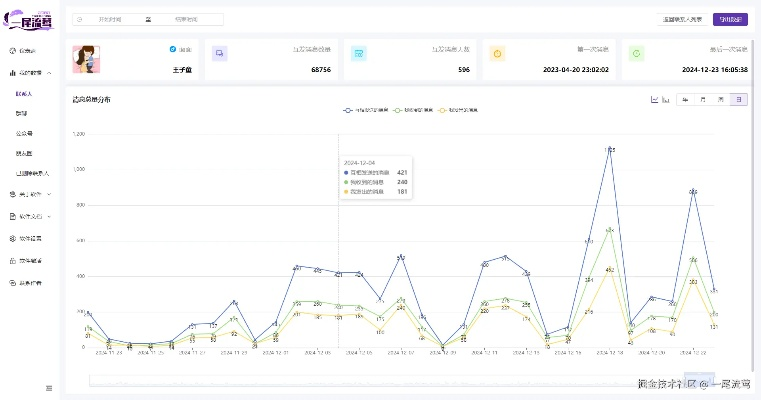Click the blue verified badge beside avatar
This screenshot has width=761, height=400.
[x=173, y=49]
